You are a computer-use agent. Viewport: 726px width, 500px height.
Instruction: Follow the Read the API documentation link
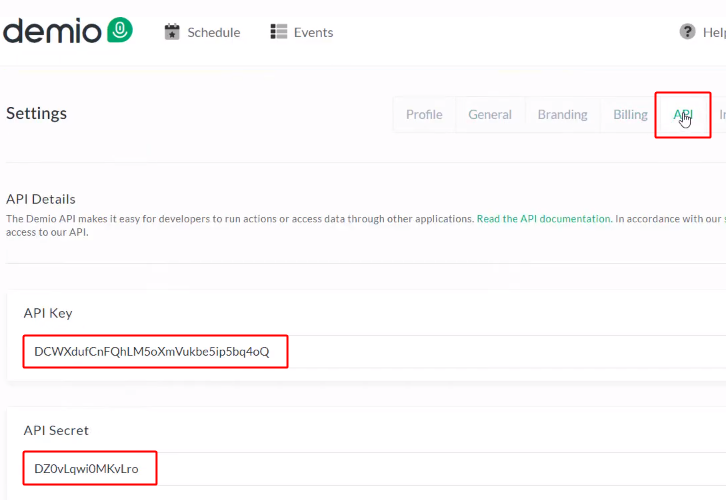tap(544, 219)
